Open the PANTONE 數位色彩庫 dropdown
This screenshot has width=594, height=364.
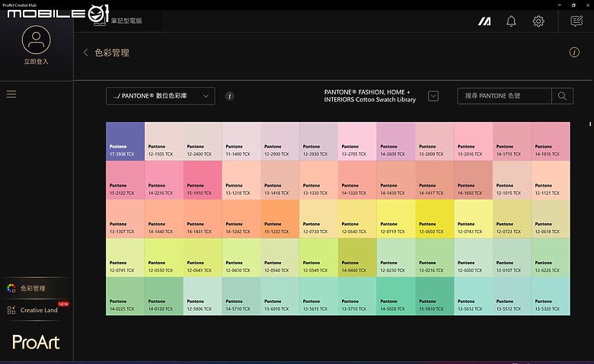160,96
